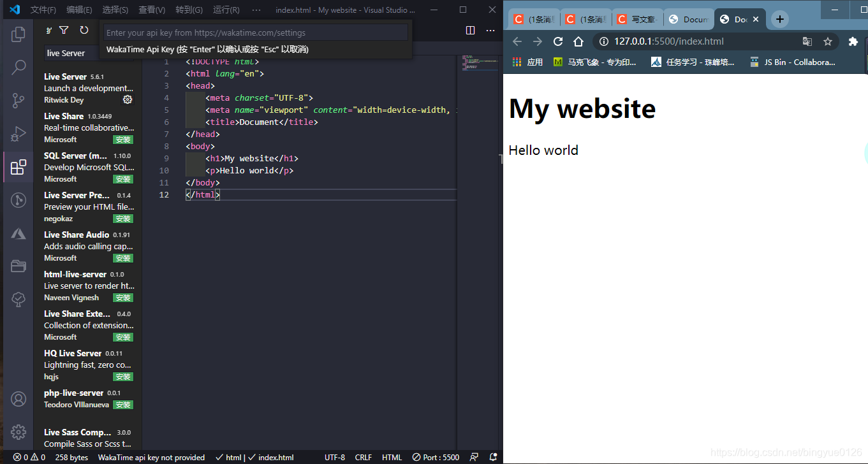Open the editor More Actions ellipsis
The height and width of the screenshot is (464, 868).
490,30
